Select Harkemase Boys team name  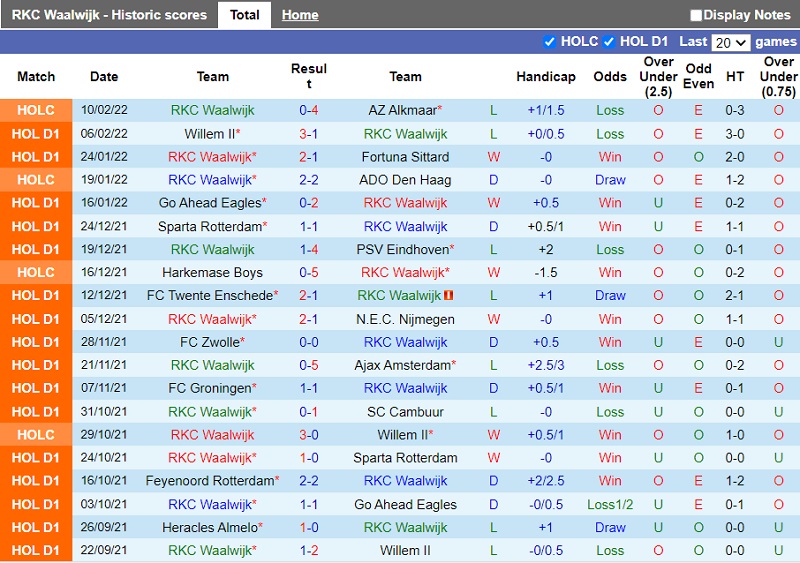pyautogui.click(x=212, y=272)
